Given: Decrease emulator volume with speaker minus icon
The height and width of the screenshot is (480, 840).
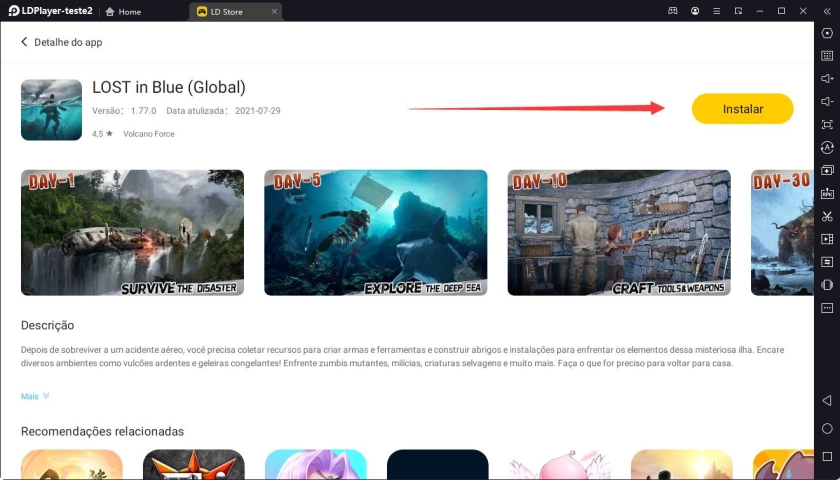Looking at the screenshot, I should click(827, 102).
